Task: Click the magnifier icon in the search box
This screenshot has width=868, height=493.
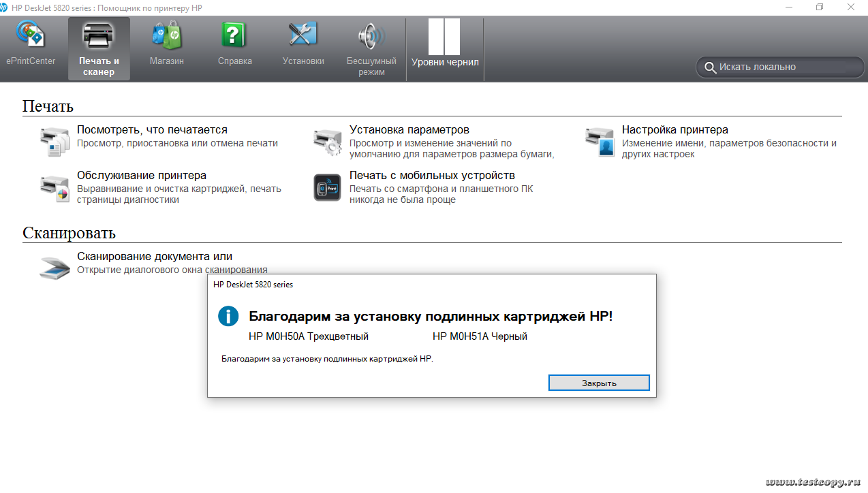Action: (x=711, y=67)
